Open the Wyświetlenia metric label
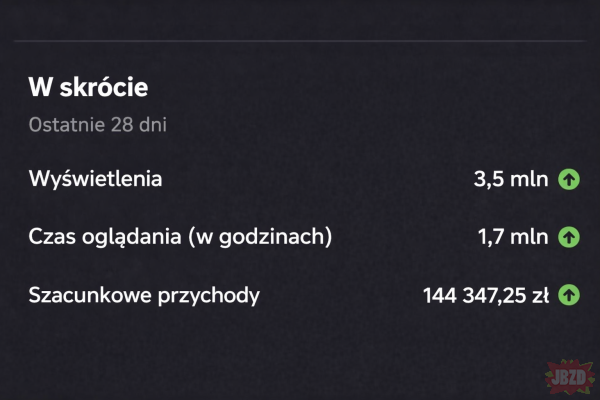600x400 pixels. [96, 180]
